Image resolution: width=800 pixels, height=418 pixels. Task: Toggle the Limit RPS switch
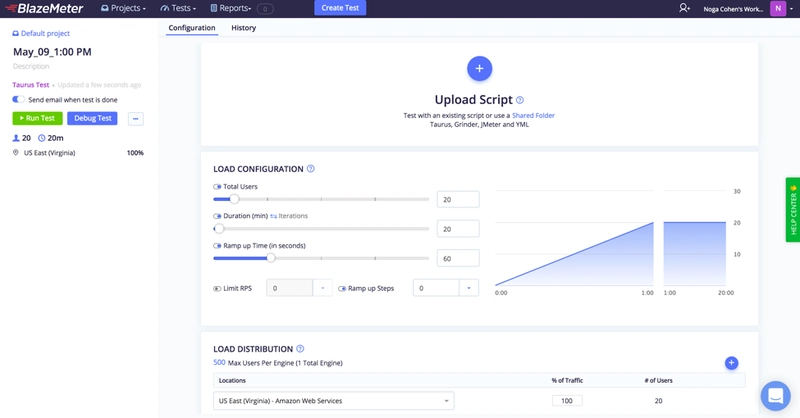tap(217, 288)
